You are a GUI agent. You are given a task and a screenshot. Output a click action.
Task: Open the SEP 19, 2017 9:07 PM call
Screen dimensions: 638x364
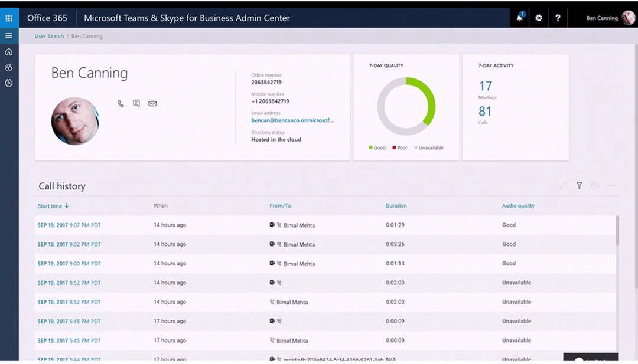(x=69, y=225)
